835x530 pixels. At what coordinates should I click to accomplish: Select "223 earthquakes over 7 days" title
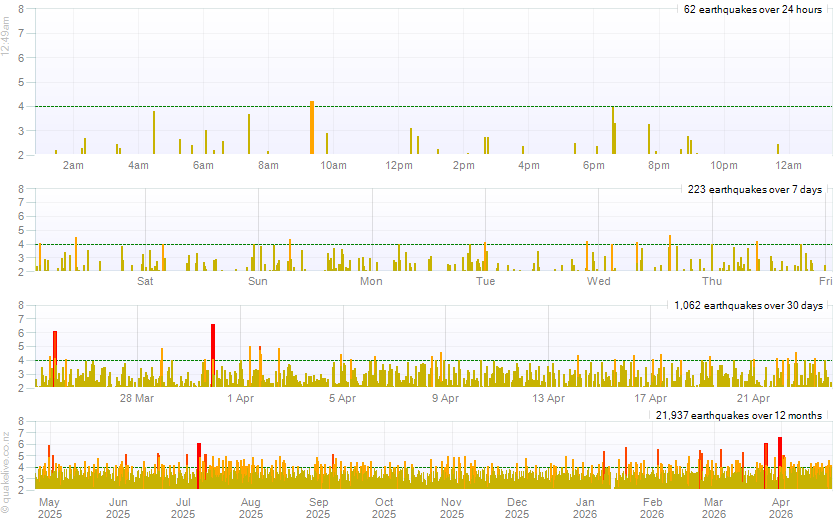[x=754, y=189]
